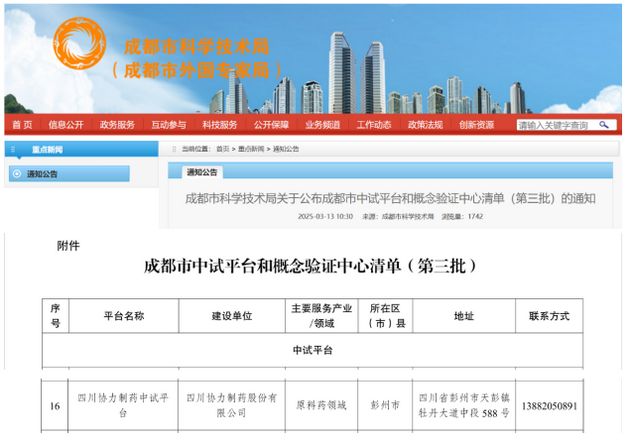The image size is (630, 441).
Task: Click the publish date 2025-03-13 10:30
Action: 325,216
